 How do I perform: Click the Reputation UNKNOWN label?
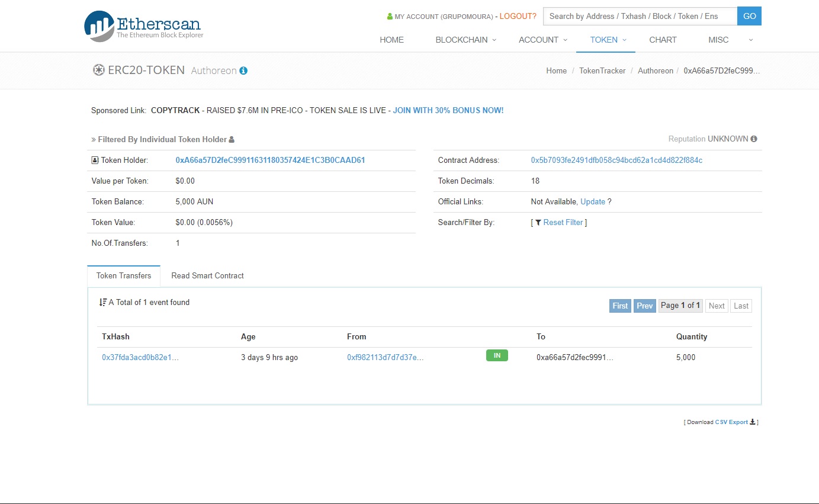tap(708, 139)
